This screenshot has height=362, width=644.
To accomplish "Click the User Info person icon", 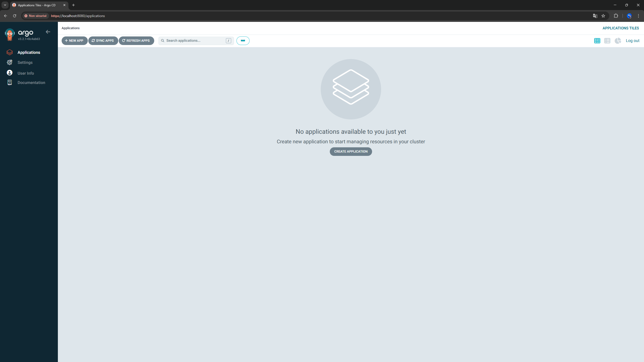I will coord(10,73).
